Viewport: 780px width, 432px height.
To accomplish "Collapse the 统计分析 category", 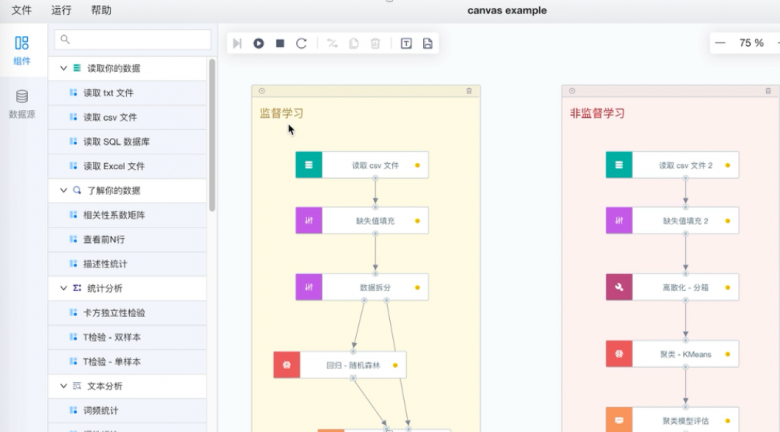I will [63, 288].
